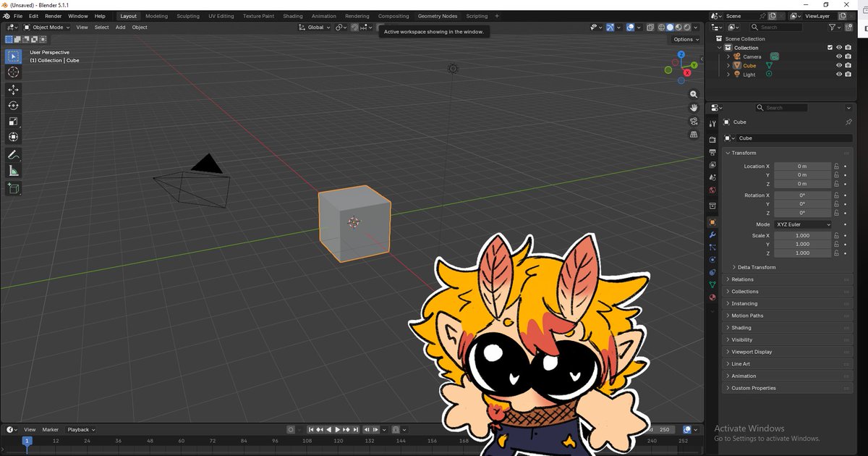
Task: Toggle lock on Scale Y
Action: click(x=836, y=245)
